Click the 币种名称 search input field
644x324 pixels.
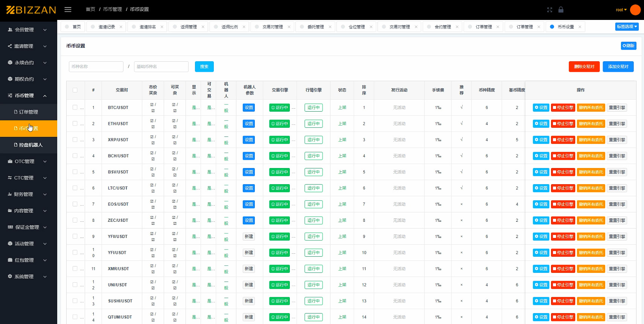pos(96,67)
